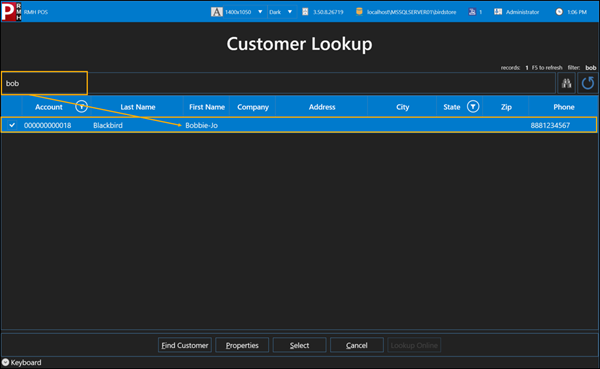
Task: Click the Administrator user icon
Action: (498, 12)
